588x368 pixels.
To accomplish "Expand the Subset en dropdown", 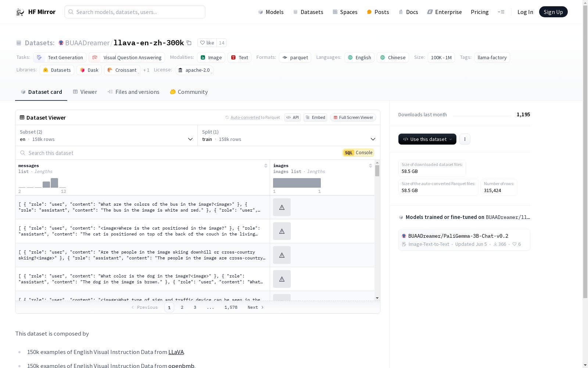I will pos(107,135).
